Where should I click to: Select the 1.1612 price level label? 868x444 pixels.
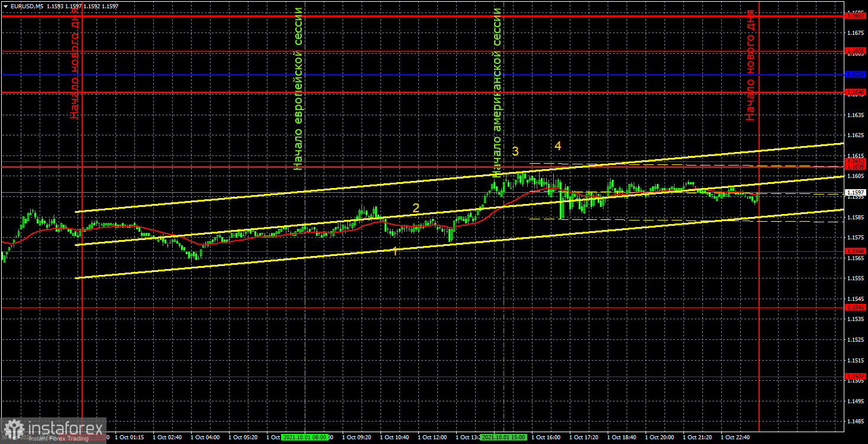856,161
